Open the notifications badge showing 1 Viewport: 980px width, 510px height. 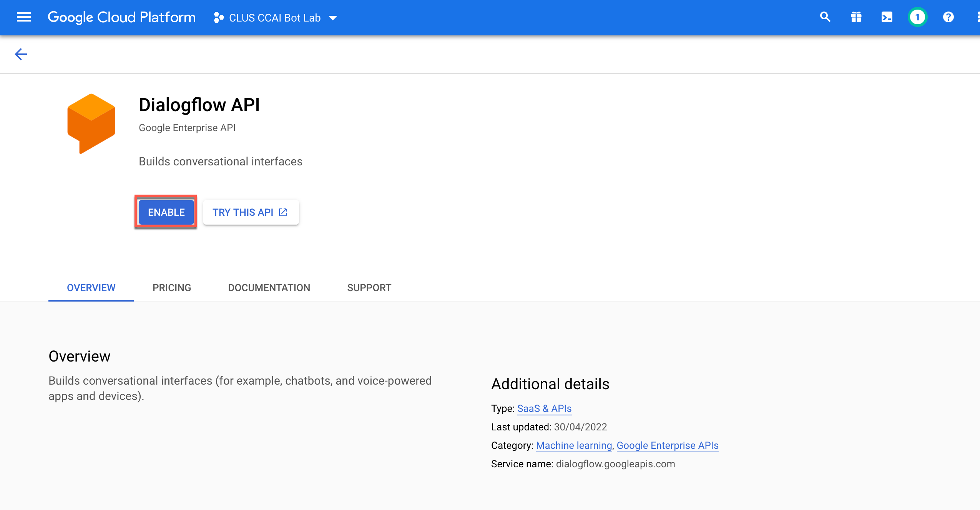pyautogui.click(x=917, y=17)
